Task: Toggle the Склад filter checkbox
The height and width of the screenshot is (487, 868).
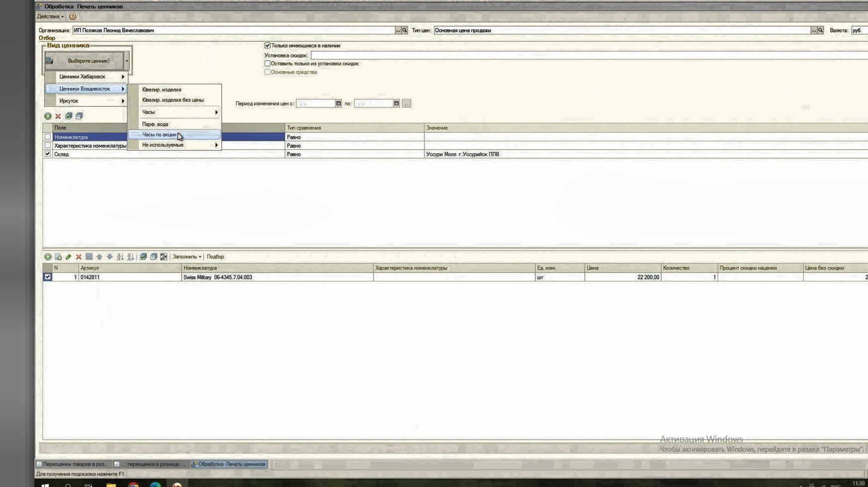Action: (x=47, y=154)
